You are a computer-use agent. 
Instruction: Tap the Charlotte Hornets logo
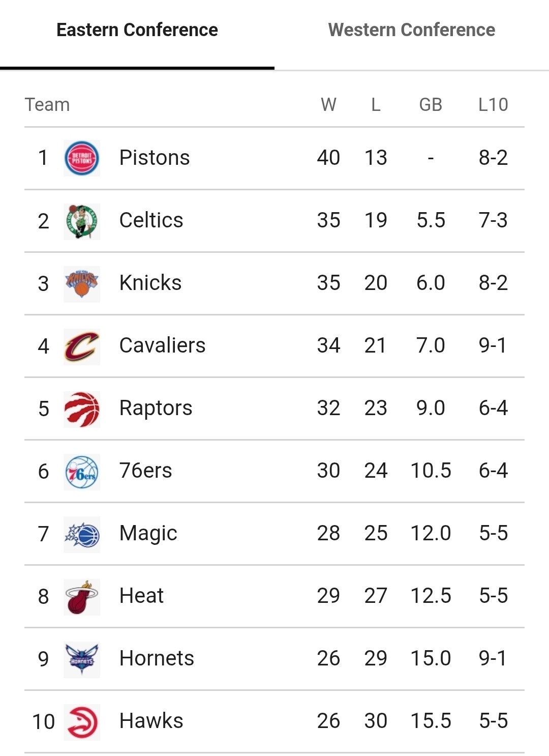[82, 659]
